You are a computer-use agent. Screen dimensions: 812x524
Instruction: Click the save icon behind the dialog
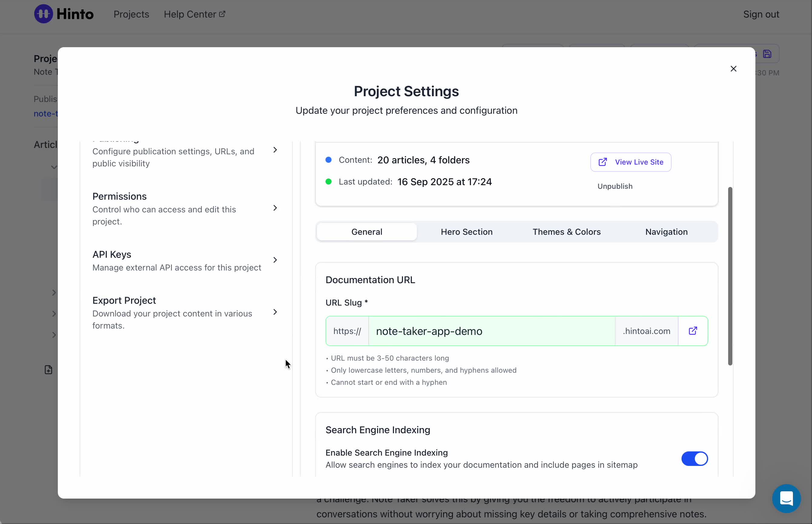767,54
